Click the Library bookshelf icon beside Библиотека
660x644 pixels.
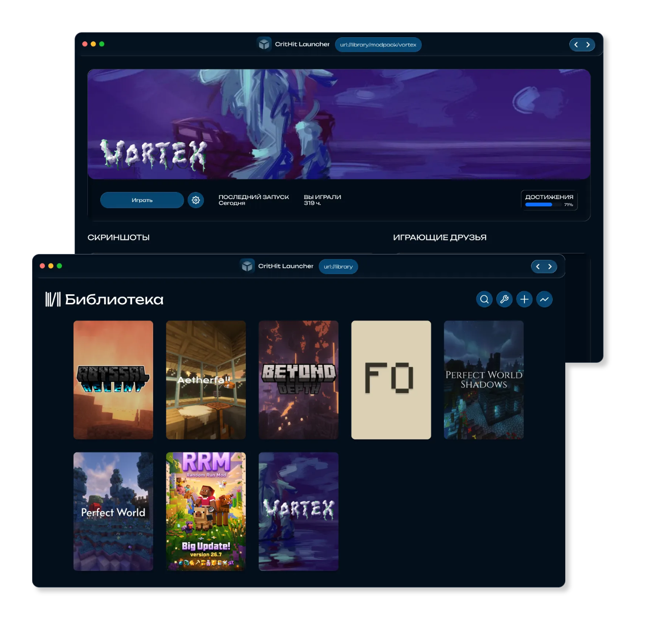tap(53, 299)
